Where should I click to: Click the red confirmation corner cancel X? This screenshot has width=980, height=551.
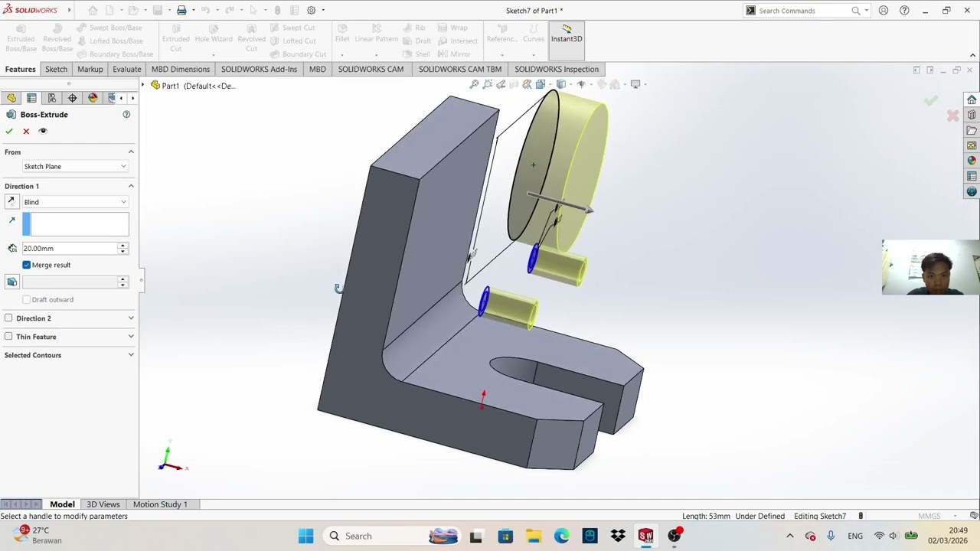pyautogui.click(x=952, y=116)
